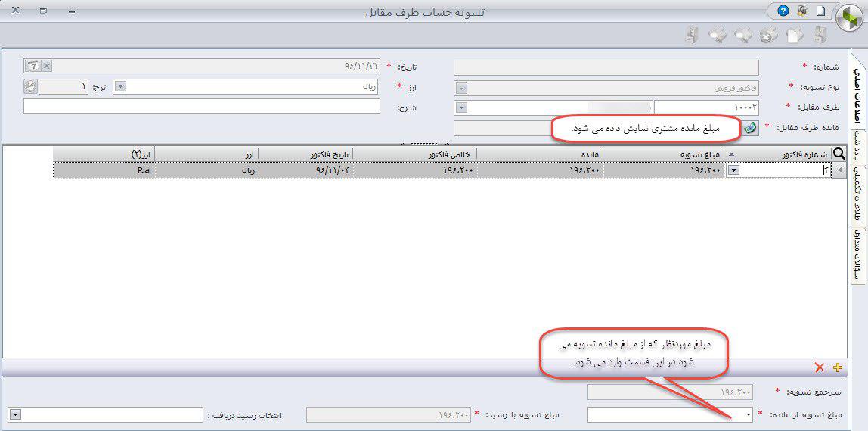Clear the date with the X icon
868x431 pixels.
click(47, 66)
